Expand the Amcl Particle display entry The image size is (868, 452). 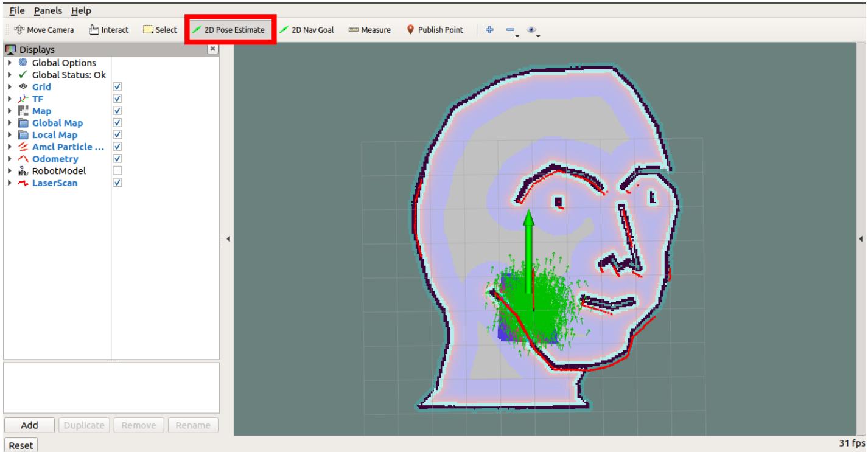9,147
